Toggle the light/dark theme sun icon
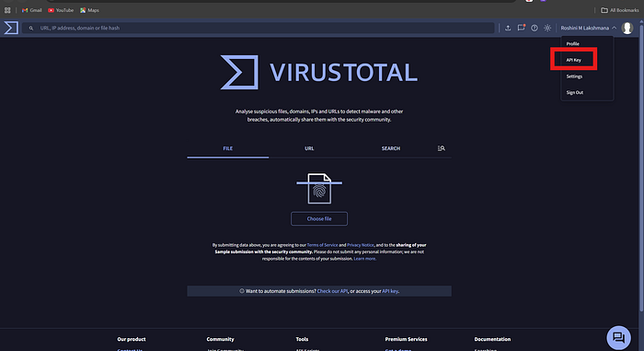Screen dimensions: 644x351 pos(547,28)
